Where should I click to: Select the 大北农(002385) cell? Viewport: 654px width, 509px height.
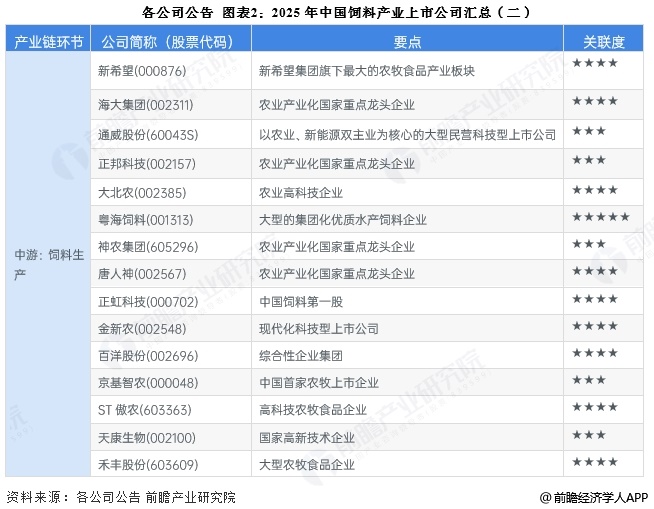[x=171, y=192]
